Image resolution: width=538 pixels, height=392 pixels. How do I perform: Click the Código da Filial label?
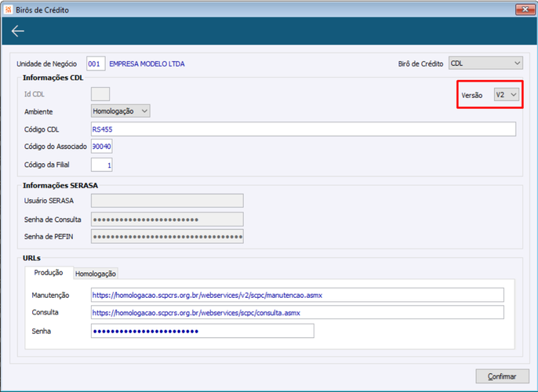pos(47,165)
